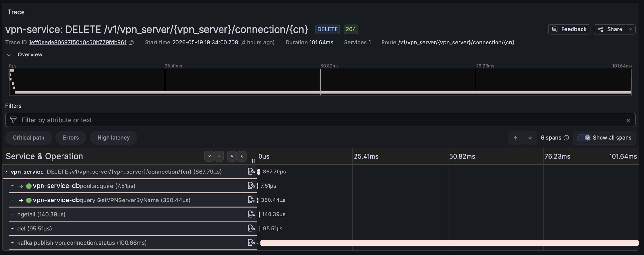Open logs for kafka.publish vpn.connection.status span
644x255 pixels.
tap(251, 242)
